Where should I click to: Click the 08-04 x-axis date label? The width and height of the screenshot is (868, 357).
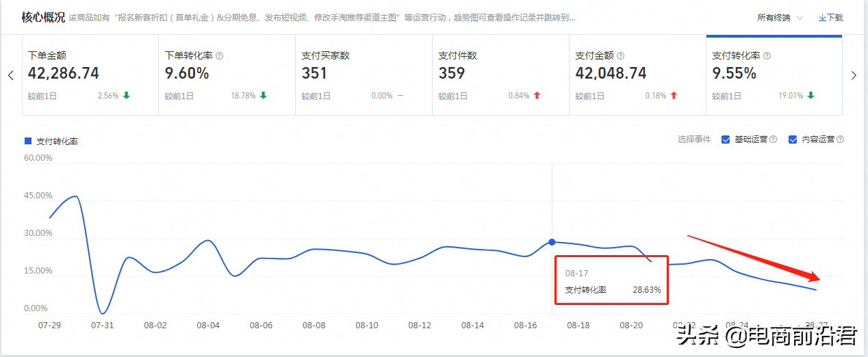click(208, 326)
